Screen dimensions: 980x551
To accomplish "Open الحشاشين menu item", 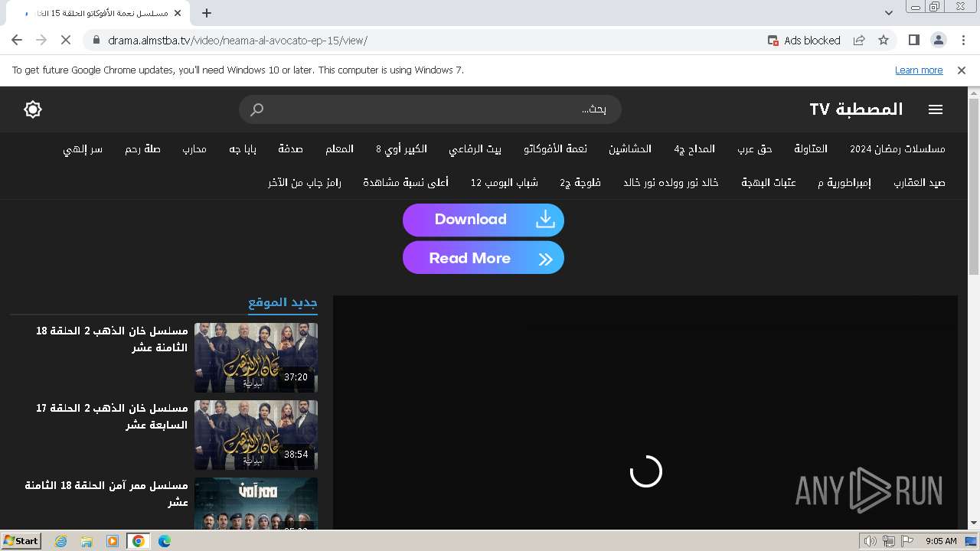I will pos(630,149).
